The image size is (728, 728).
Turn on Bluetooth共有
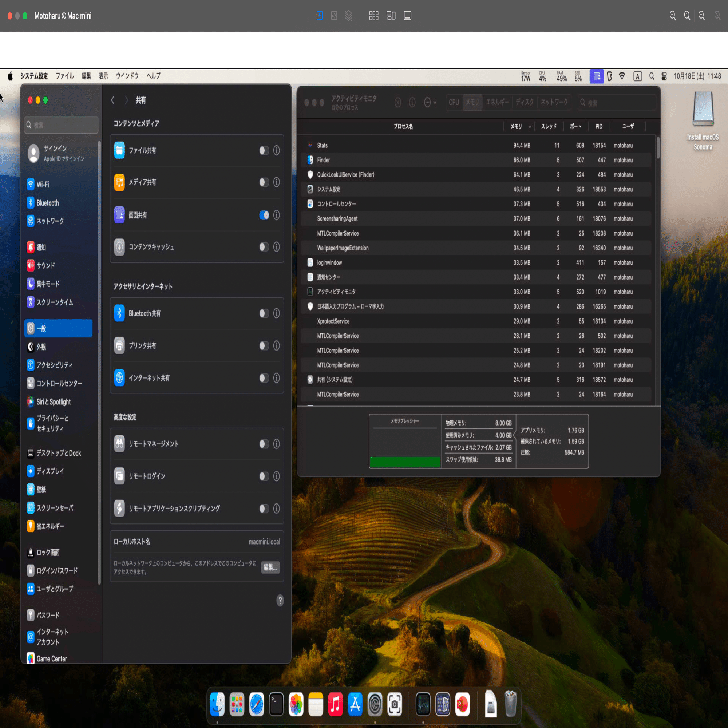coord(264,313)
